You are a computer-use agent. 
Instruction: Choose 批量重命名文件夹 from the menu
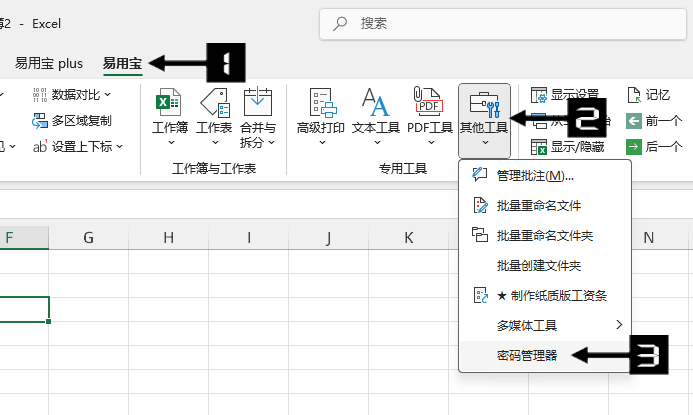(x=545, y=236)
